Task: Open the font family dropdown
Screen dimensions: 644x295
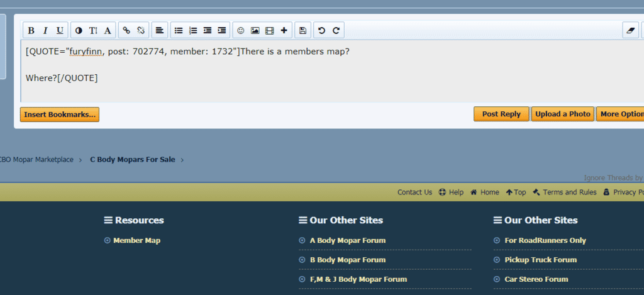Action: tap(108, 30)
